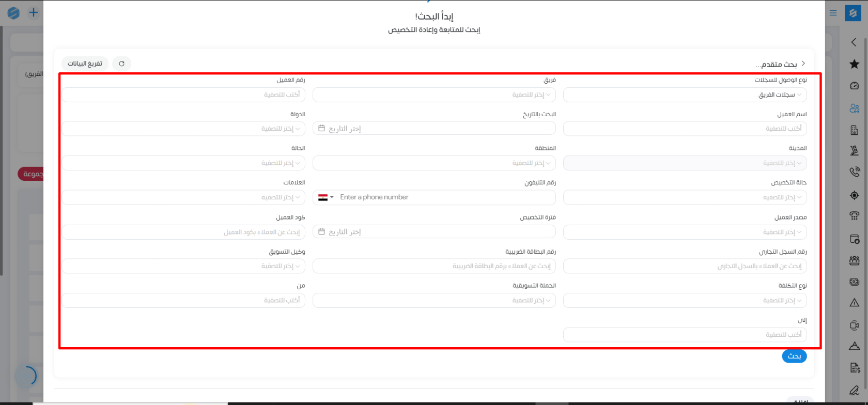Open the star favorites icon in sidebar
868x405 pixels.
[854, 64]
